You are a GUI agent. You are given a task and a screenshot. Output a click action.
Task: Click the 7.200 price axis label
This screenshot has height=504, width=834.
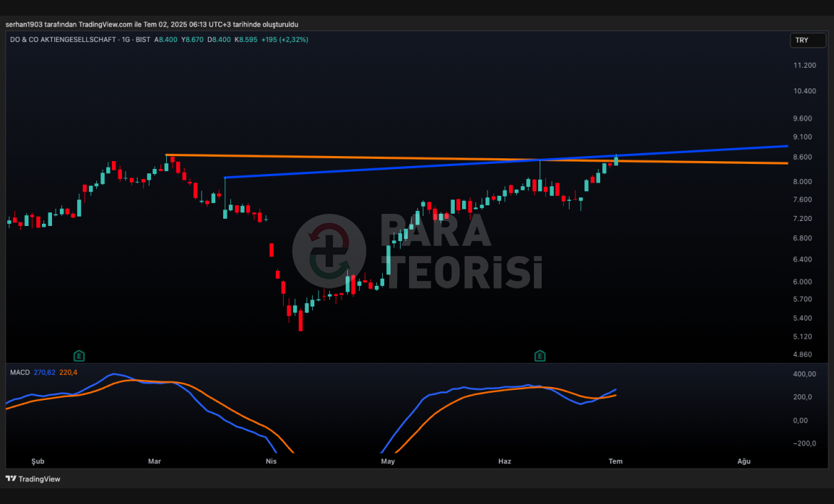802,219
